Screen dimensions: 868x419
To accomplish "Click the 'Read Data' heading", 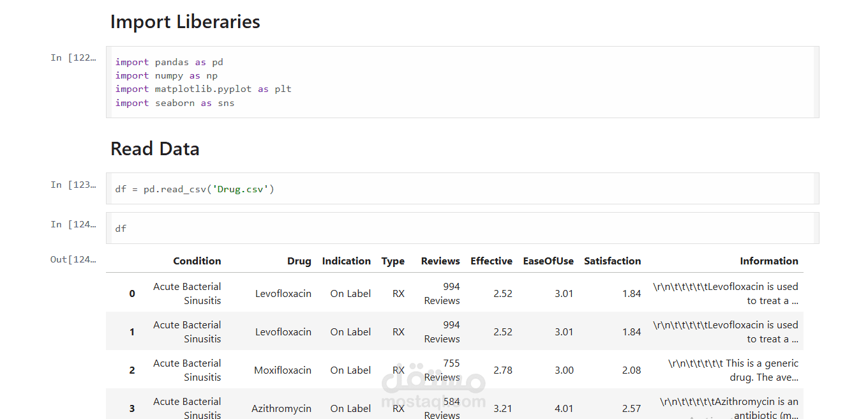I will 155,149.
